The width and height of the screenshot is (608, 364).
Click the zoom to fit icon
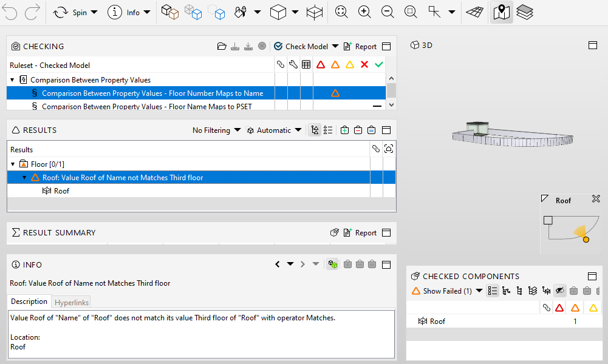(341, 12)
